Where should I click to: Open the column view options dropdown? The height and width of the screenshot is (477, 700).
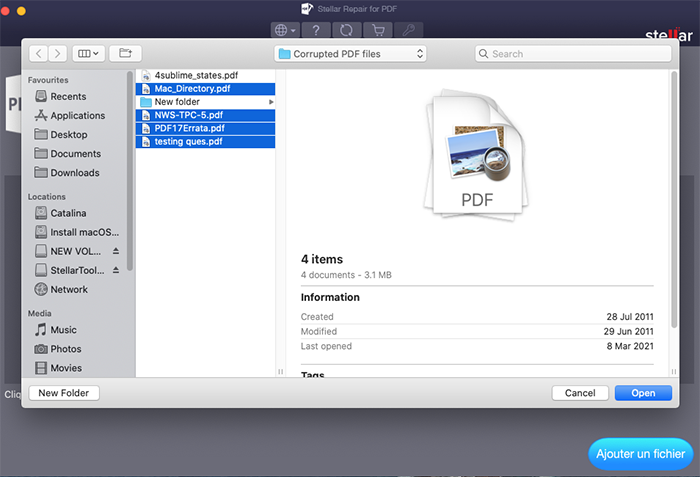[x=88, y=54]
